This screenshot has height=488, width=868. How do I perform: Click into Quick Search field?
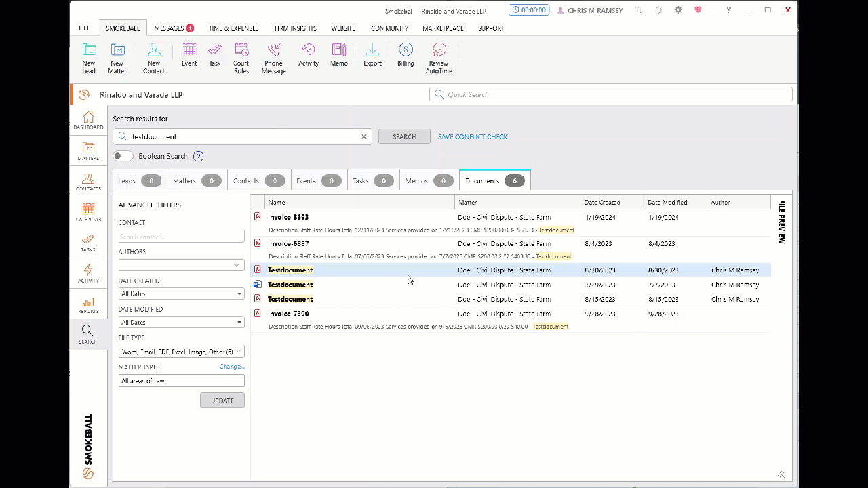[x=610, y=94]
